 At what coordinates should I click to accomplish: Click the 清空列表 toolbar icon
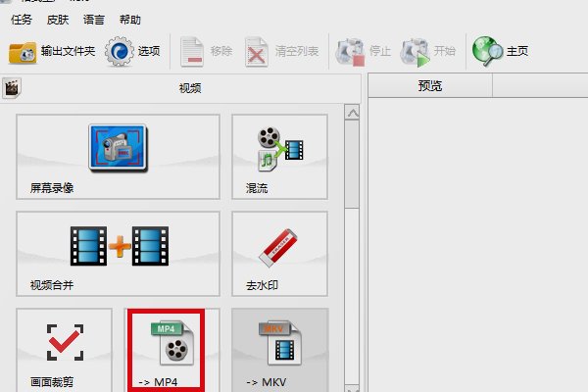click(x=257, y=52)
